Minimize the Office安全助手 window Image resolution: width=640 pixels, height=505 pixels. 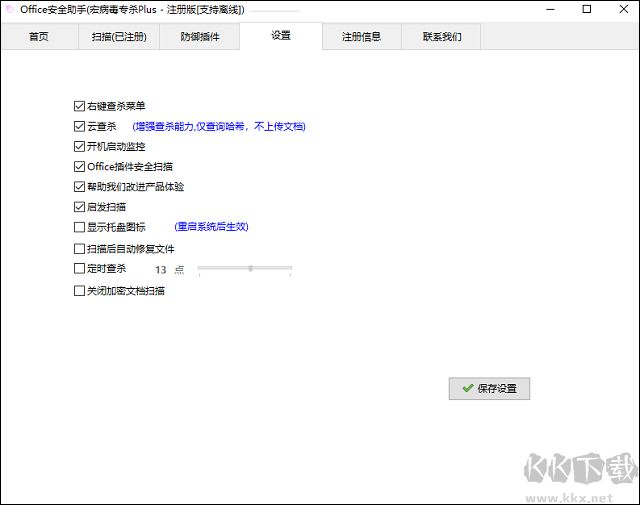550,9
